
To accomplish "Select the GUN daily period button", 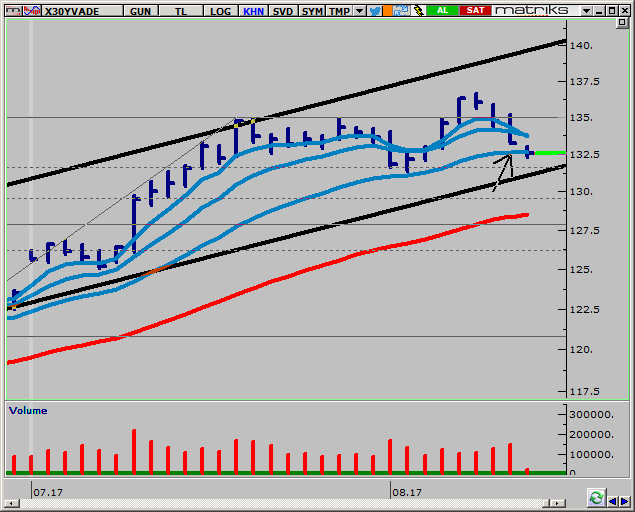I will (x=141, y=11).
